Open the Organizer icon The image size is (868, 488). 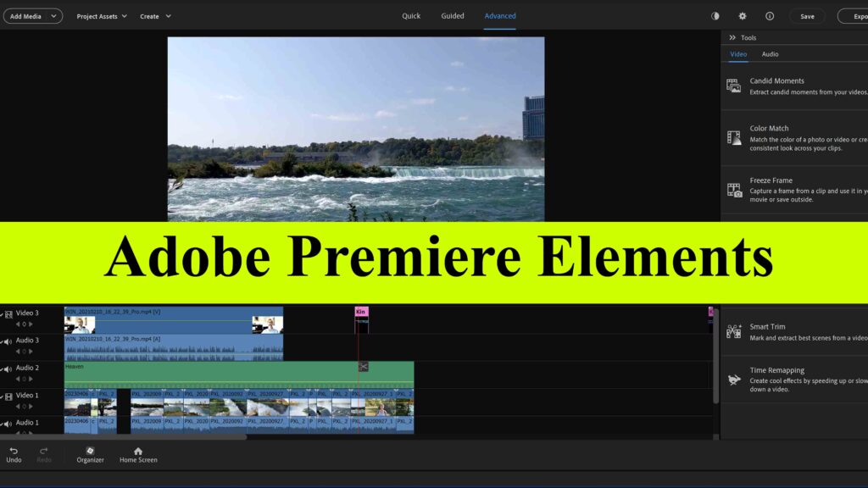[90, 451]
